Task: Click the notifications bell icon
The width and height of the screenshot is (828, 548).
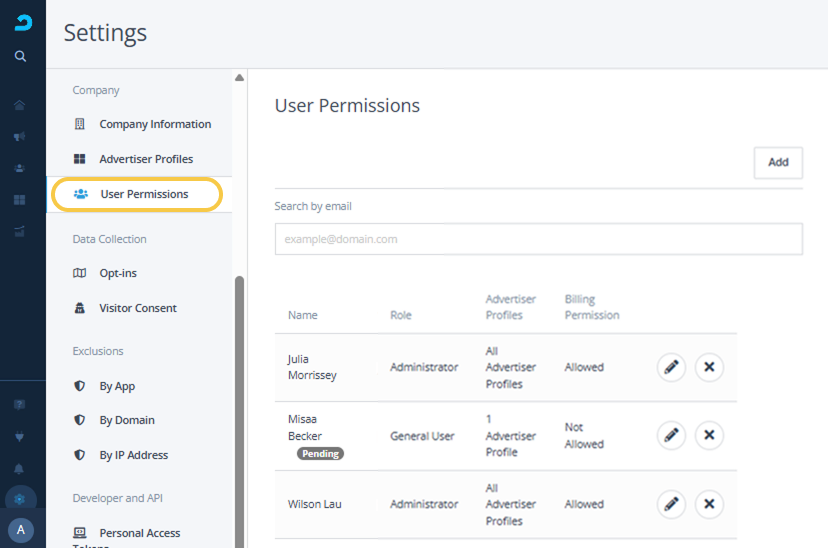Action: point(20,468)
